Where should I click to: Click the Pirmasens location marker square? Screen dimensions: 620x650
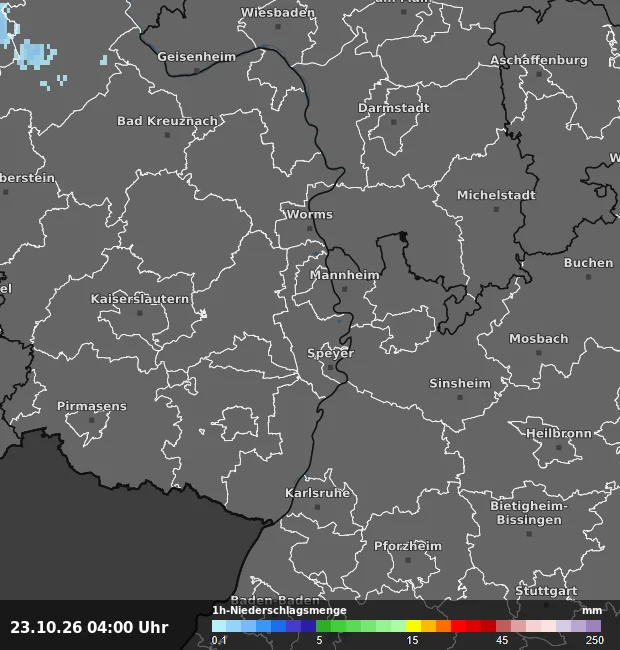pyautogui.click(x=92, y=420)
